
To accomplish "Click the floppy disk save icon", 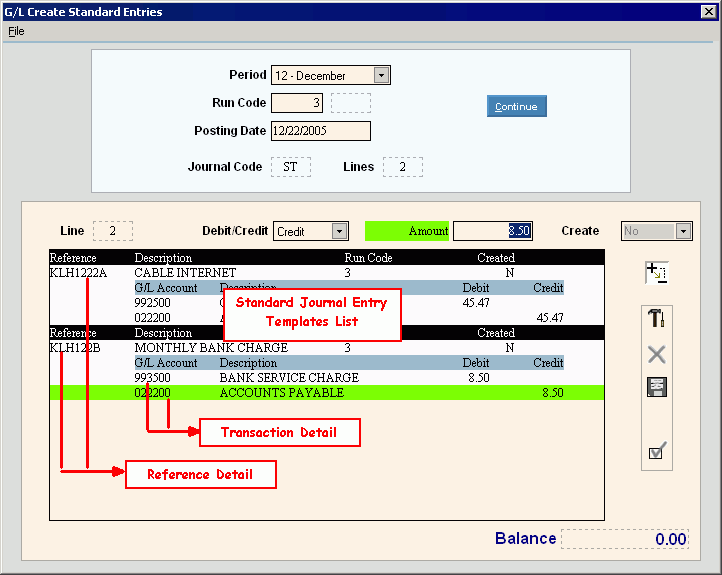I will 657,387.
